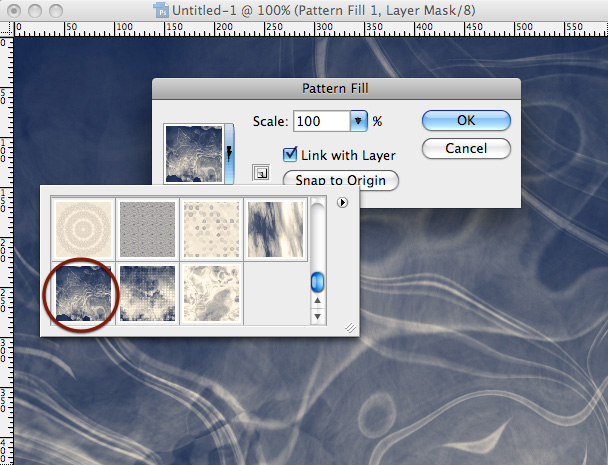This screenshot has height=465, width=608.
Task: Cancel the Pattern Fill dialog
Action: [x=466, y=149]
